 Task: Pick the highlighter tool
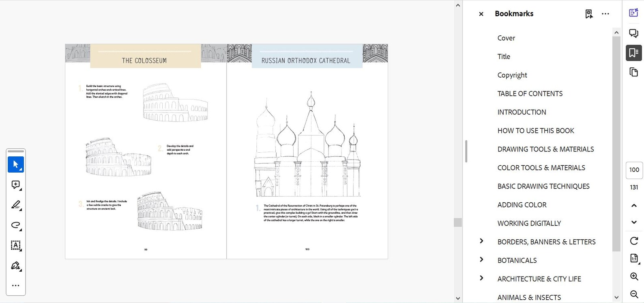pyautogui.click(x=16, y=205)
